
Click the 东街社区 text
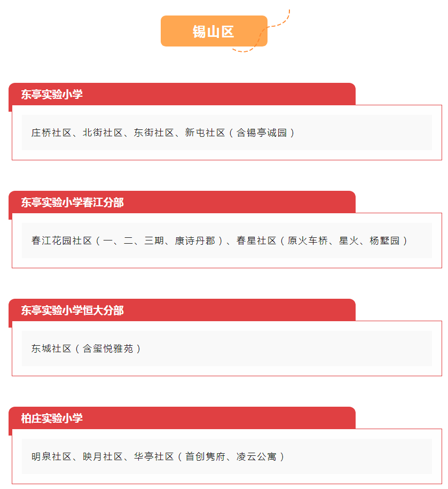(154, 133)
